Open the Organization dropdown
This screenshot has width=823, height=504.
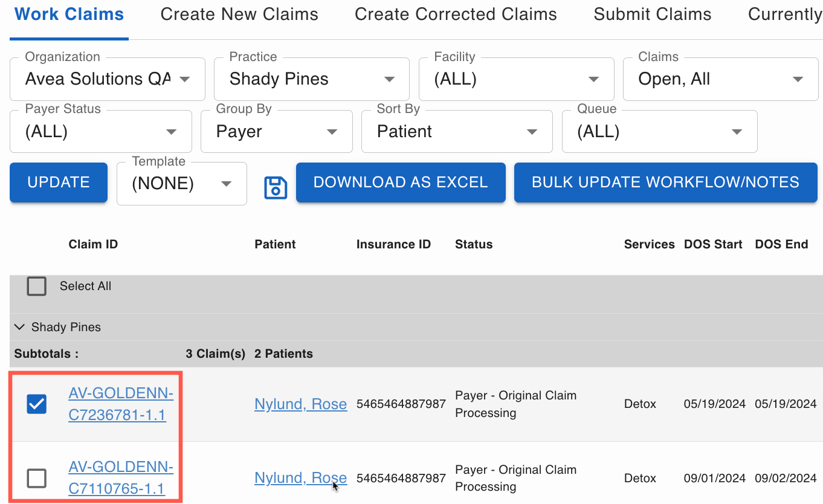(108, 79)
